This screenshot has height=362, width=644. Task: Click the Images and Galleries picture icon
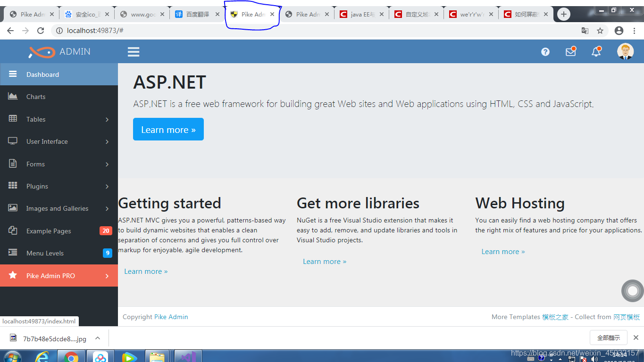[x=13, y=208]
